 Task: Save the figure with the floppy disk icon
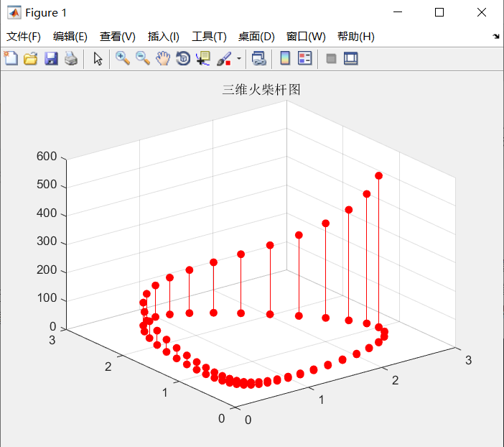(x=51, y=59)
